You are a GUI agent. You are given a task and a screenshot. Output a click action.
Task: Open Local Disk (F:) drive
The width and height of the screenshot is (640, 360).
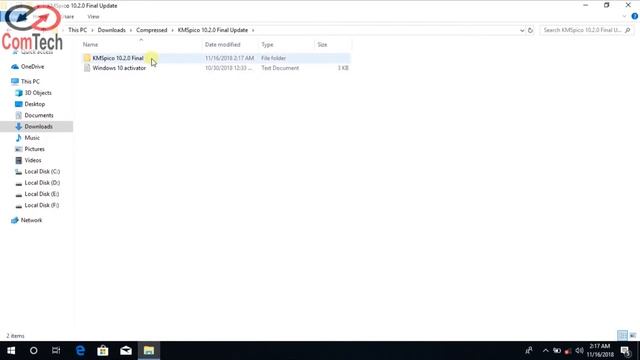(42, 205)
